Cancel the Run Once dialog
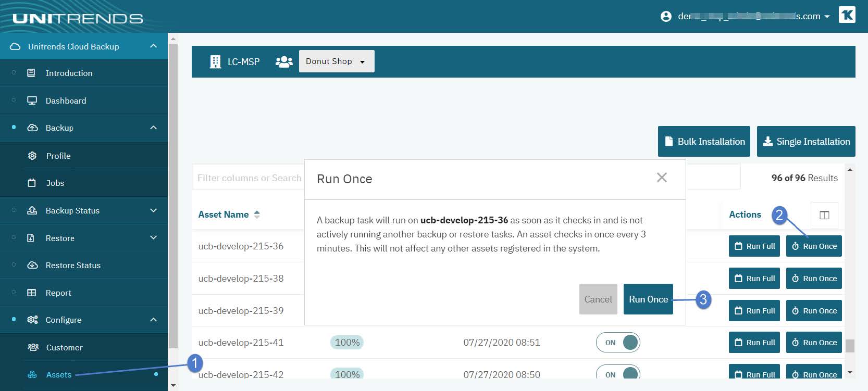Viewport: 868px width, 391px height. pyautogui.click(x=598, y=299)
